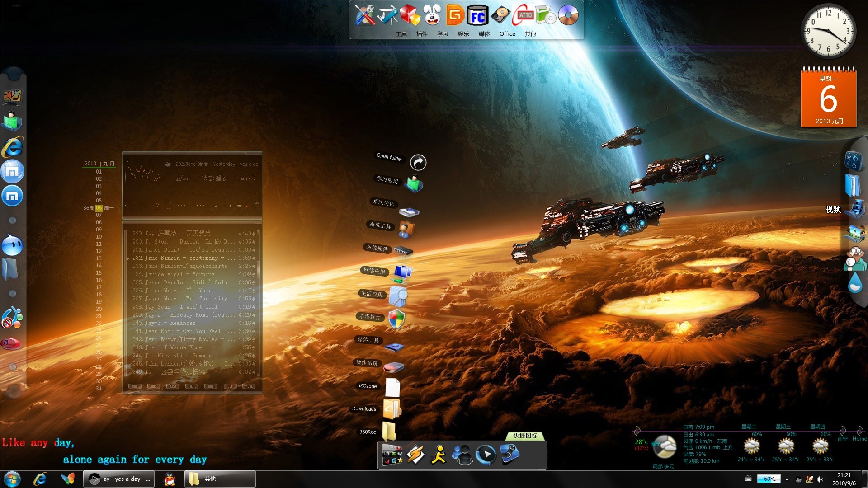Open the iZOzone file

point(392,388)
